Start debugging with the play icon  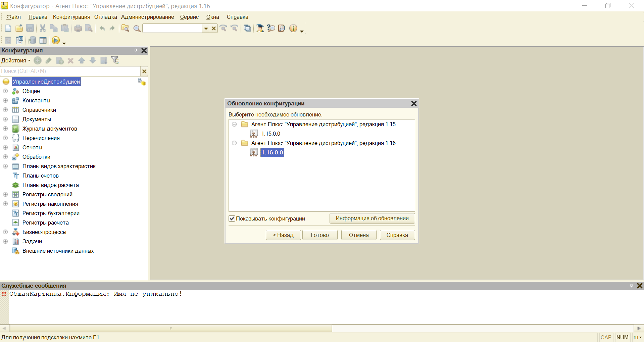tap(56, 41)
